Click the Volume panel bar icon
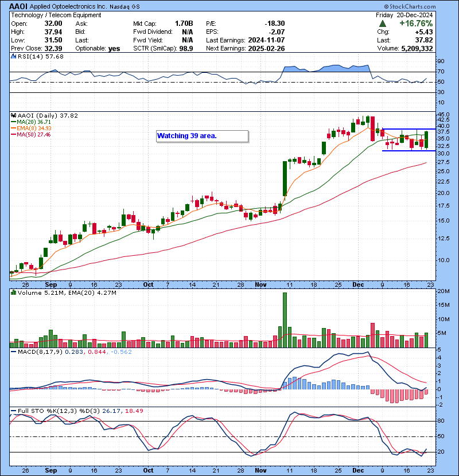This screenshot has width=459, height=476. 13,292
